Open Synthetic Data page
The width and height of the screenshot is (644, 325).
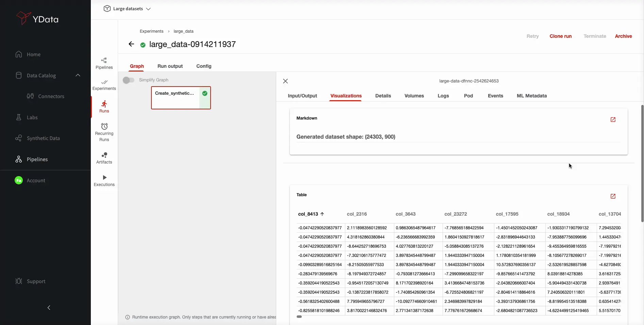click(37, 138)
